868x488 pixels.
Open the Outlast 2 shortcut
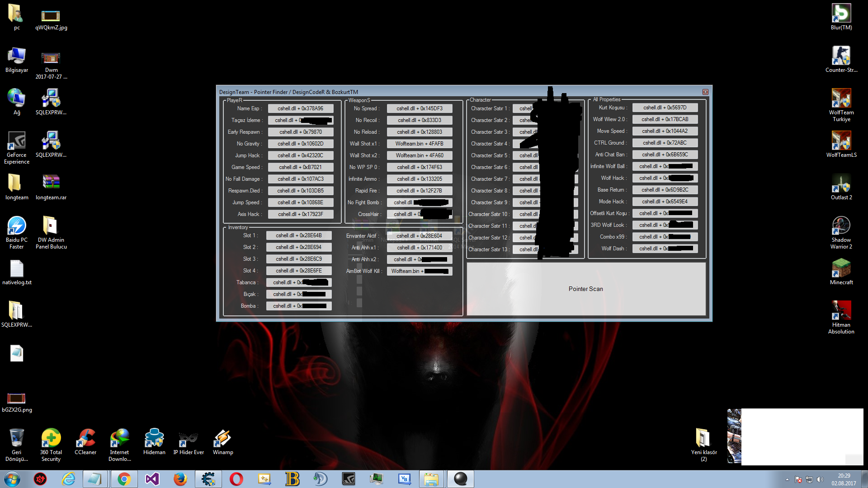pos(841,187)
